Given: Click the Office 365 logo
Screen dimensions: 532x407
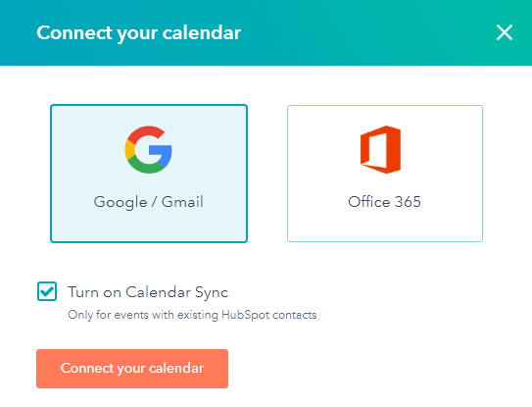Looking at the screenshot, I should pos(380,149).
